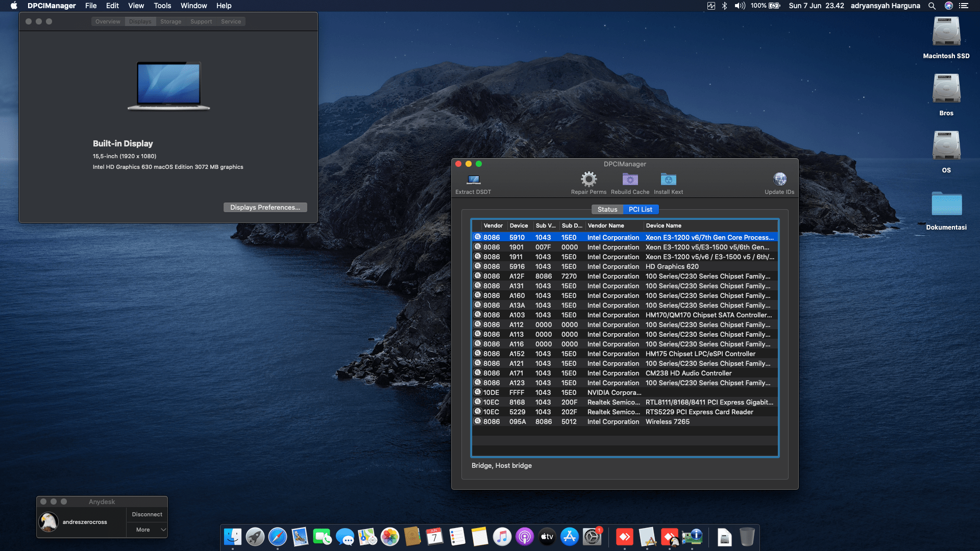Select the Bros drive on the desktop
980x551 pixels.
(946, 89)
